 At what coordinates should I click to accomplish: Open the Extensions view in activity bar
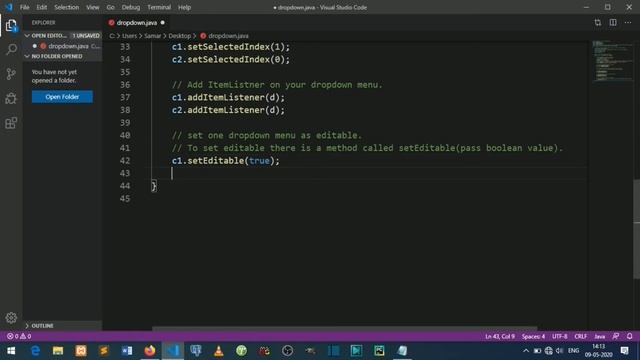point(11,123)
